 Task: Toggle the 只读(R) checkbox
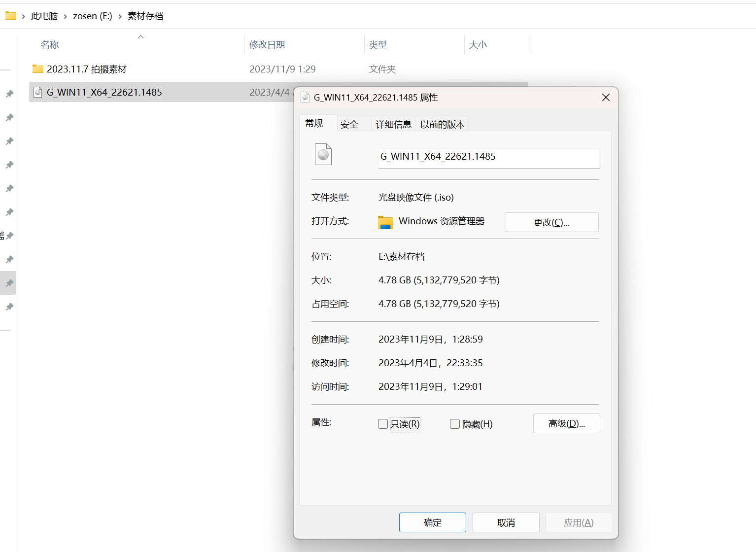point(383,424)
